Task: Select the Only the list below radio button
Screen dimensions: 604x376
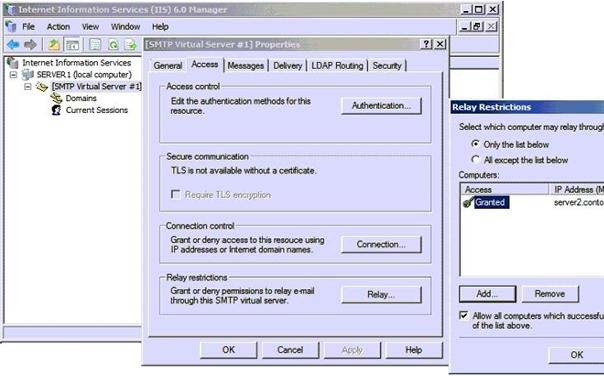Action: point(476,144)
